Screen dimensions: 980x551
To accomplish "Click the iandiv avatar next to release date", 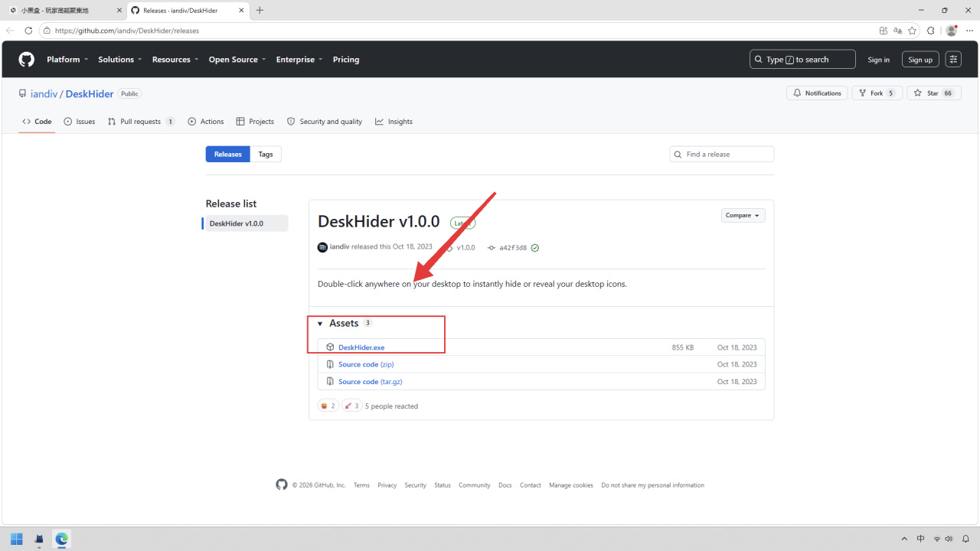I will tap(322, 247).
